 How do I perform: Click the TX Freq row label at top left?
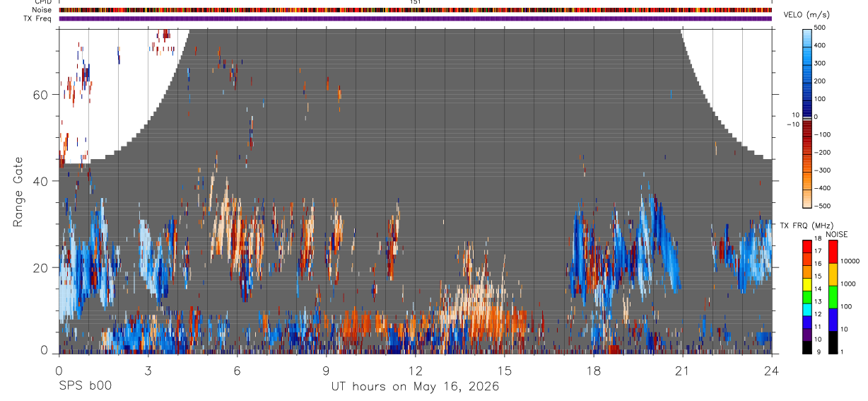click(38, 18)
